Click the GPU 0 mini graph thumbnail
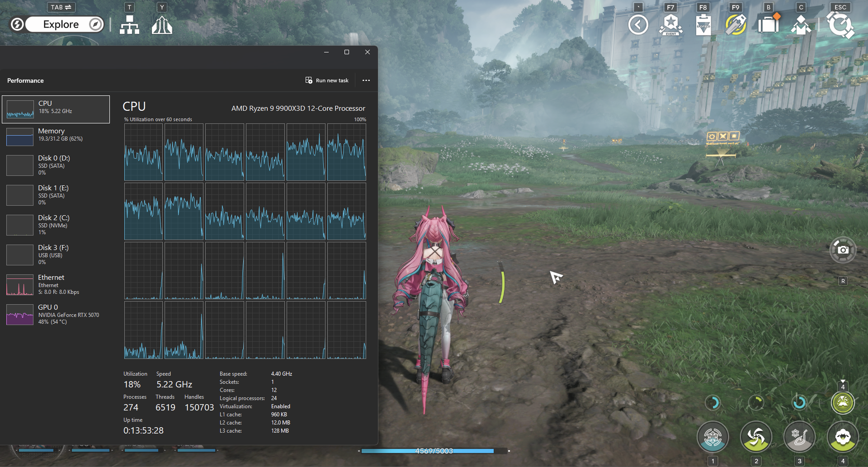868x467 pixels. click(x=20, y=315)
